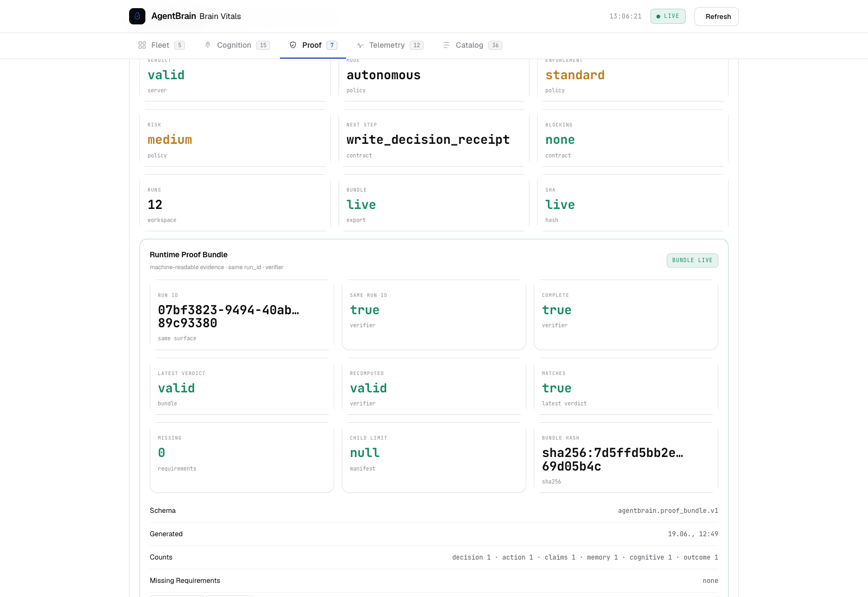Viewport: 868px width, 597px height.
Task: Click the green LIVE status dot
Action: click(x=659, y=16)
